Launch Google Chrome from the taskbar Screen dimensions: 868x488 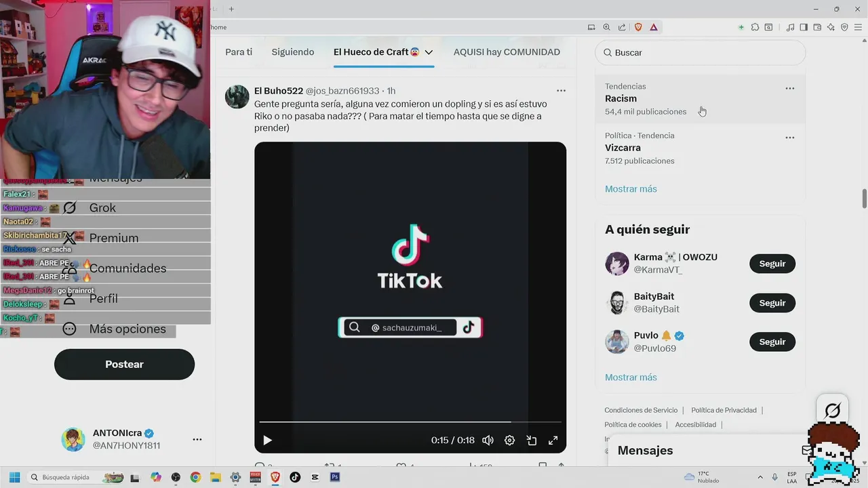195,477
